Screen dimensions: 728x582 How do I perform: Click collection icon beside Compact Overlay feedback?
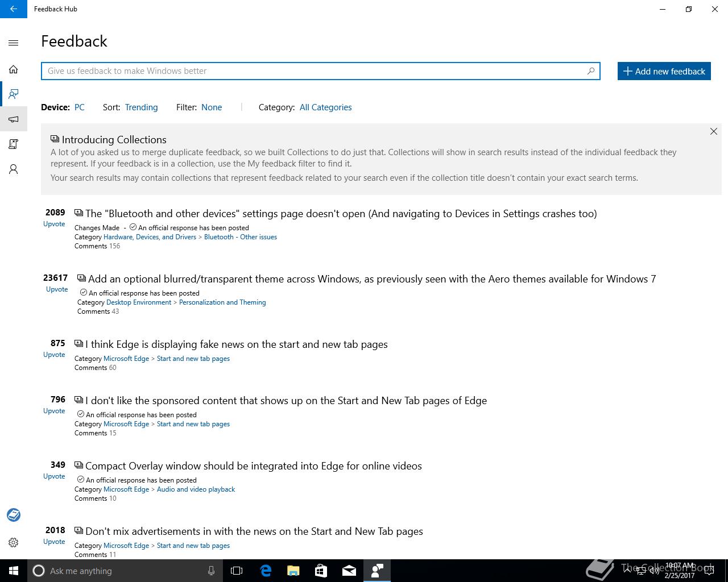click(79, 465)
